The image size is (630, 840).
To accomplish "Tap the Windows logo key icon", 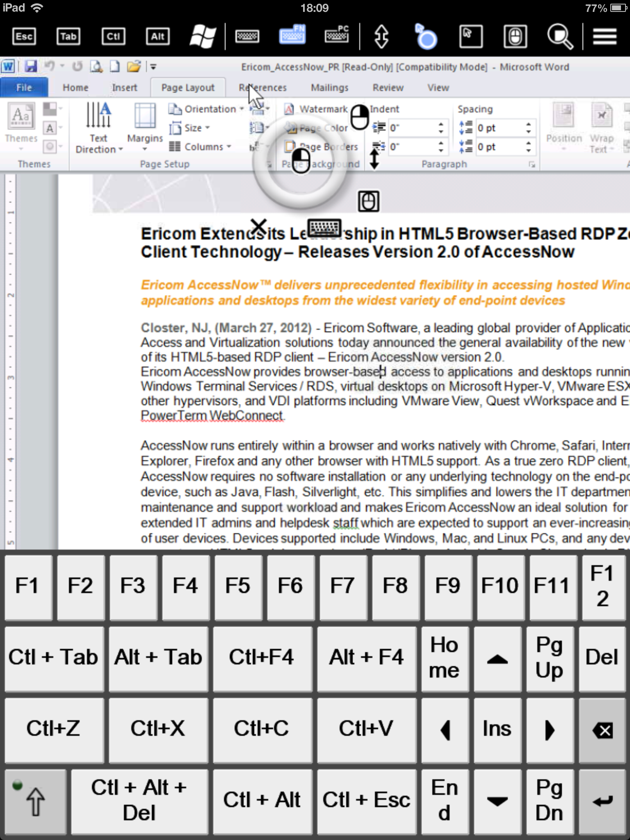I will tap(203, 37).
